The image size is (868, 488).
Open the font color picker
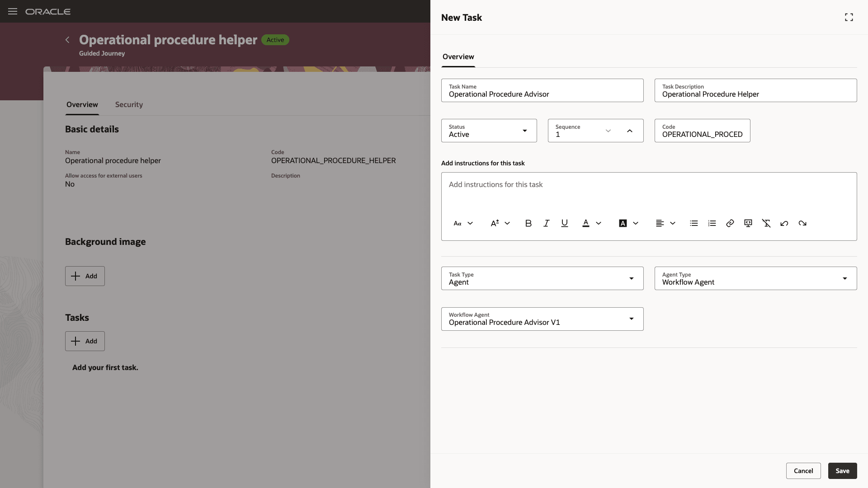(x=586, y=223)
